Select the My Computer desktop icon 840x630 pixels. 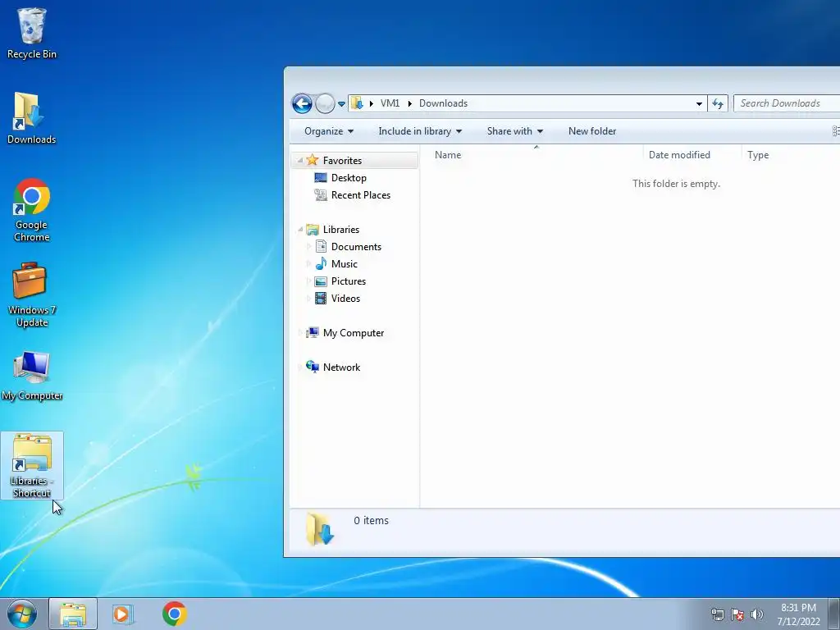coord(32,376)
